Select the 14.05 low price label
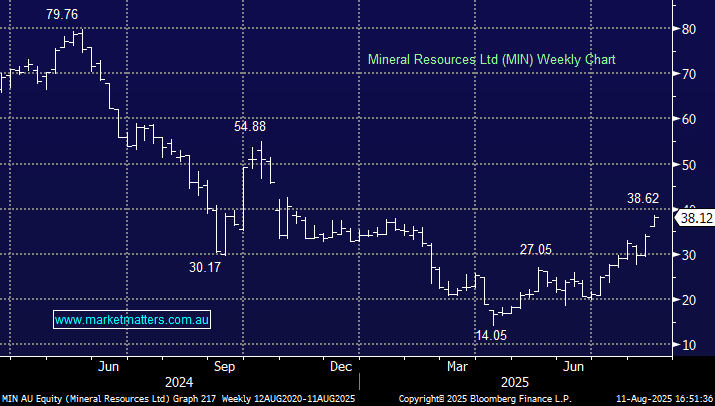This screenshot has width=715, height=406. click(x=491, y=335)
